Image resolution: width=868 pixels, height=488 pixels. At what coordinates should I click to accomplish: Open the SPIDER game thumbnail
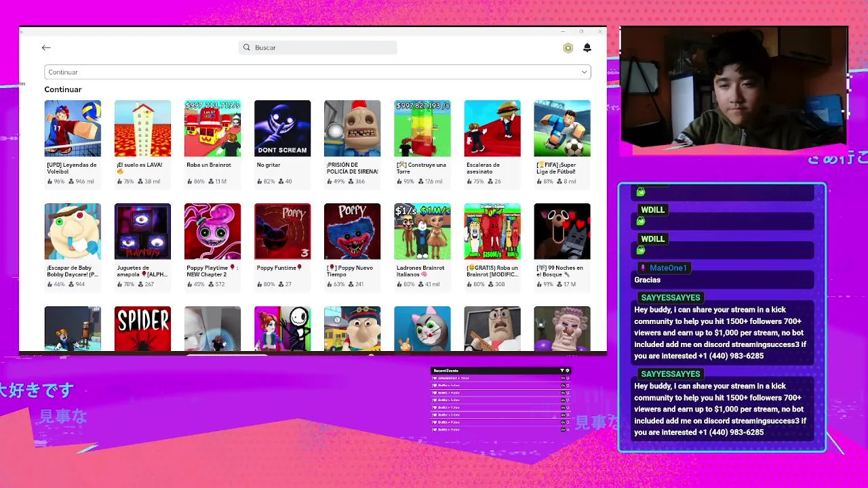(x=142, y=329)
